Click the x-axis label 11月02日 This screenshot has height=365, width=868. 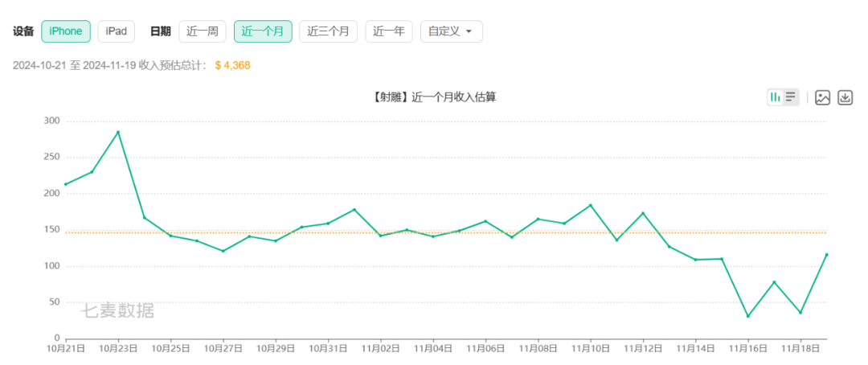(381, 349)
